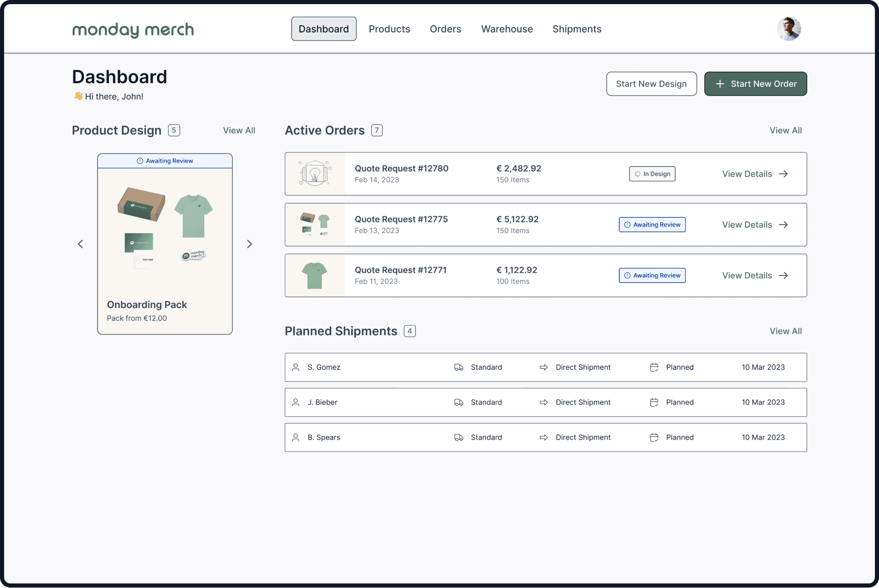
Task: Click lightbulb thumbnail of Quote Request #12780
Action: pyautogui.click(x=315, y=174)
